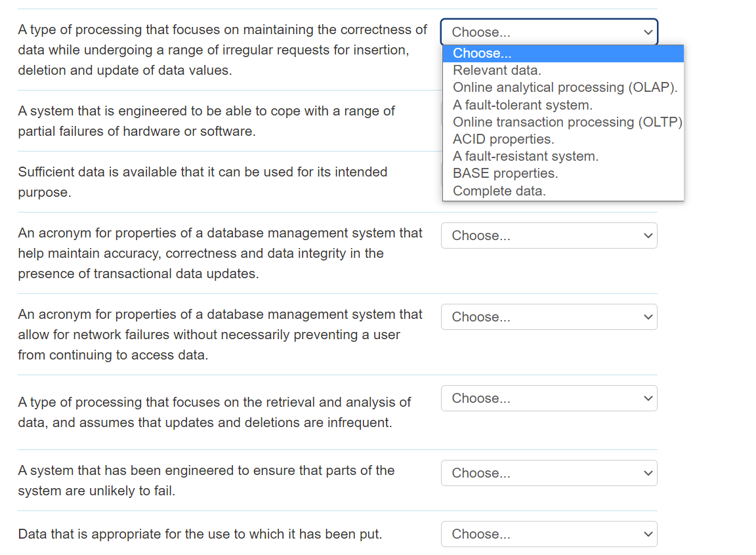The width and height of the screenshot is (756, 555).
Task: Expand dropdown for 'Data that is appropriate' question
Action: [549, 534]
